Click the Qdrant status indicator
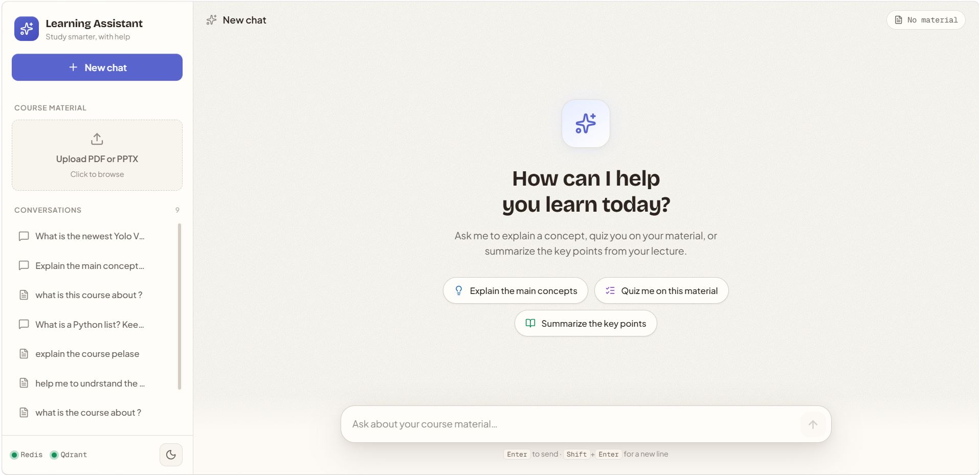 69,455
